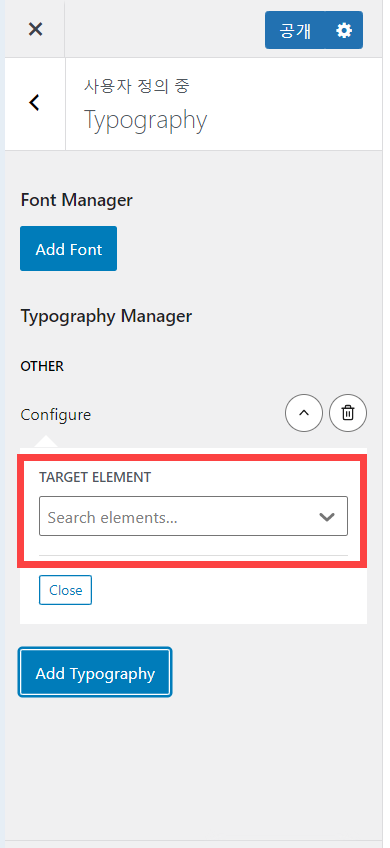Click the 공개 publish button
Image resolution: width=390 pixels, height=848 pixels.
[295, 31]
